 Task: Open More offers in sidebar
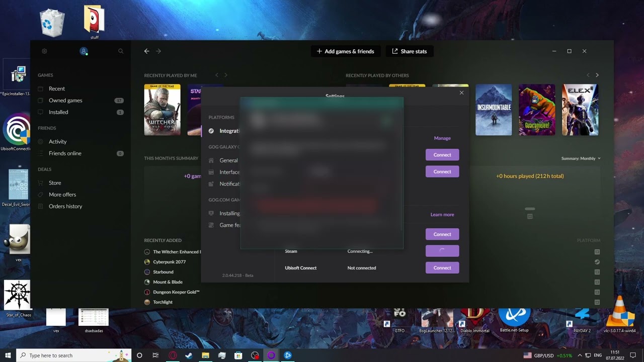coord(62,195)
